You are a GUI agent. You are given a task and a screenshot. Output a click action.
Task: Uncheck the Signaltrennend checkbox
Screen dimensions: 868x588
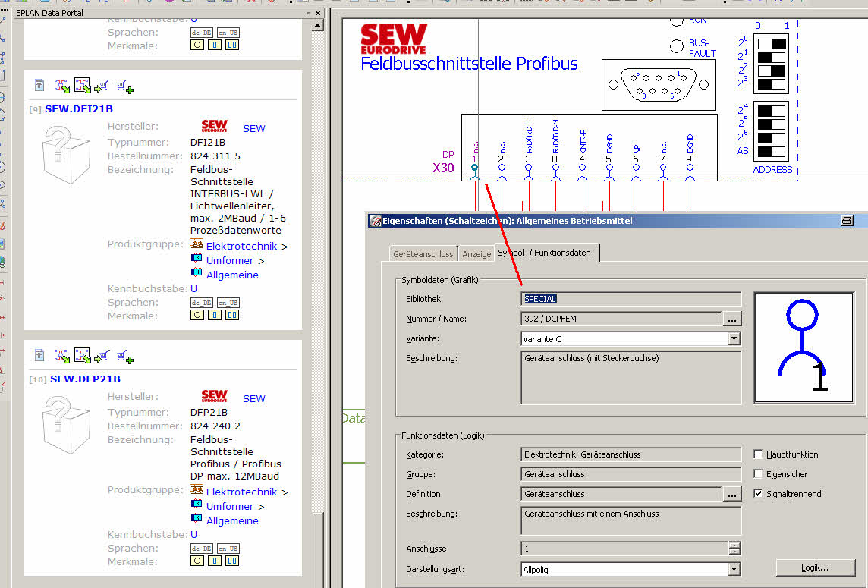758,494
